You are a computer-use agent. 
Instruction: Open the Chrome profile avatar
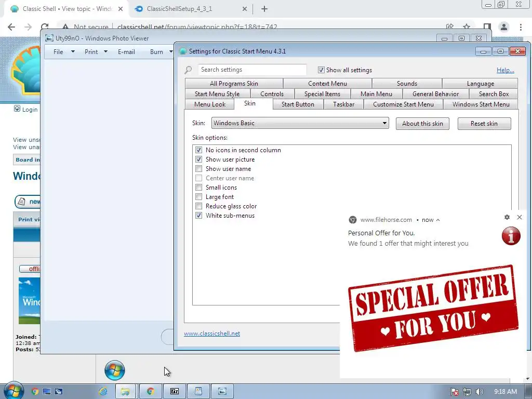pos(504,27)
